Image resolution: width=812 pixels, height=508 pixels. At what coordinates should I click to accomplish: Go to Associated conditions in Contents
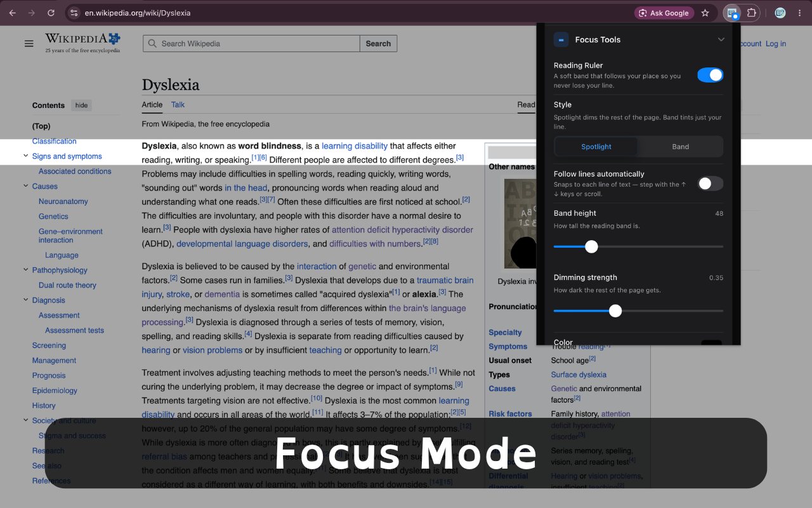(x=75, y=171)
